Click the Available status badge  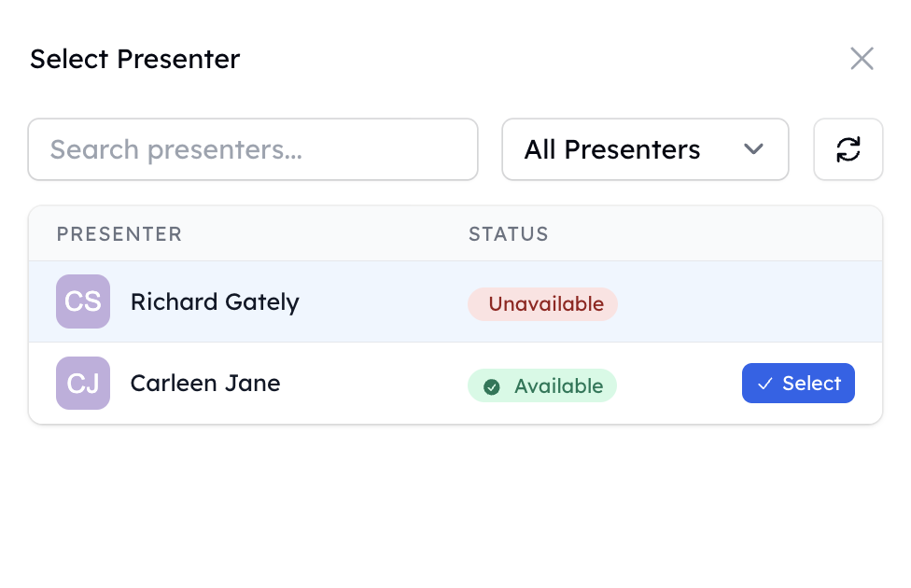point(542,385)
